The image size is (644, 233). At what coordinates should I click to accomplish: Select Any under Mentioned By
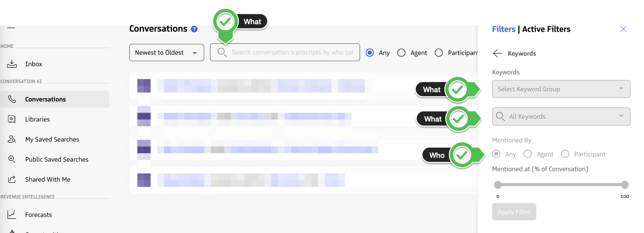(496, 154)
